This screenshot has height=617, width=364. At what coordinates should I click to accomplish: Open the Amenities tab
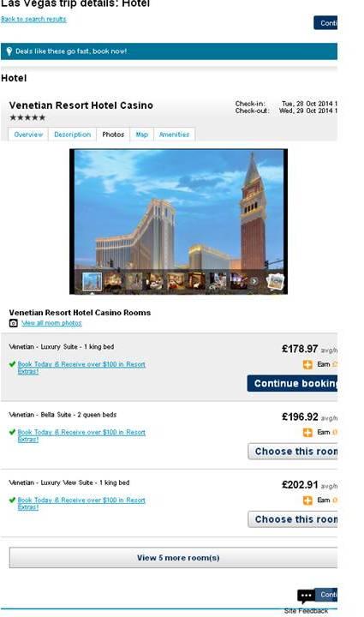coord(174,135)
